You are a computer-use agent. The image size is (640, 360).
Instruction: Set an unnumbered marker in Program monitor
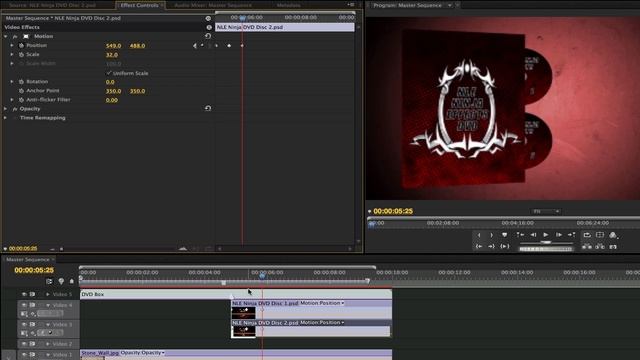[504, 235]
